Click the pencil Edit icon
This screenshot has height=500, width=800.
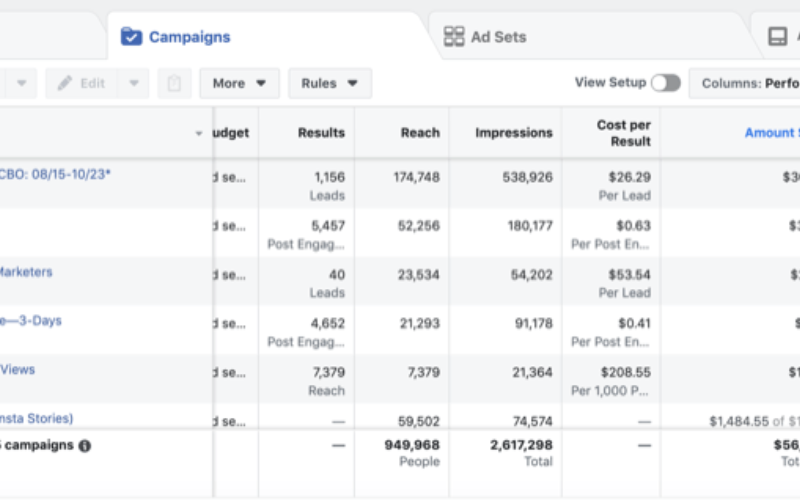click(x=66, y=83)
